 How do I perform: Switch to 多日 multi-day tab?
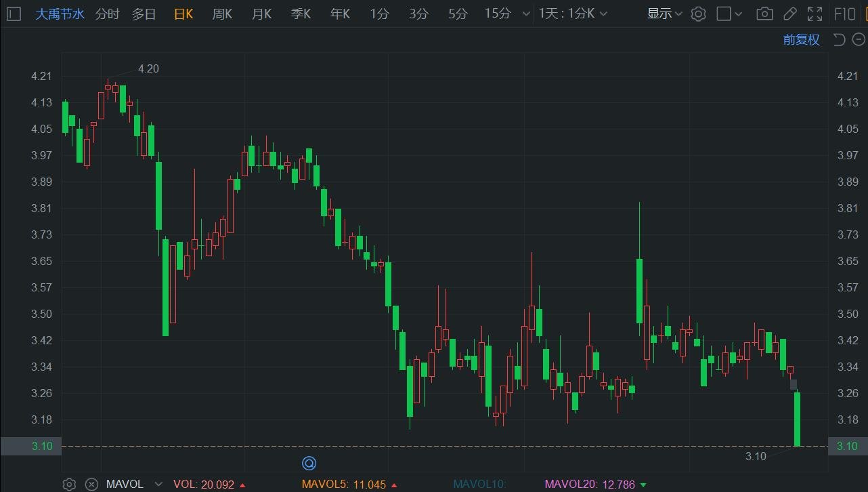144,14
